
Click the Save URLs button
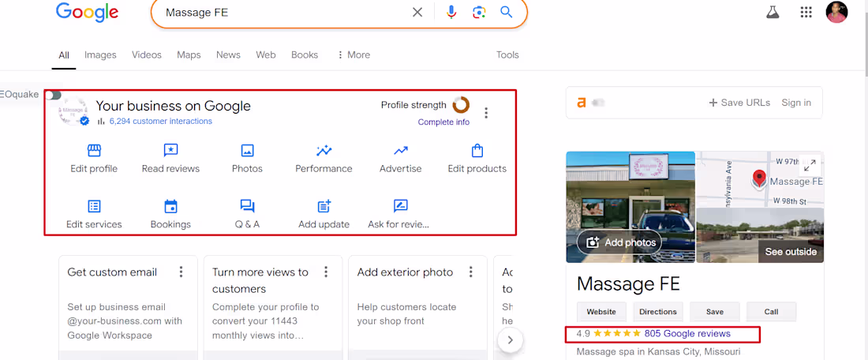coord(739,103)
